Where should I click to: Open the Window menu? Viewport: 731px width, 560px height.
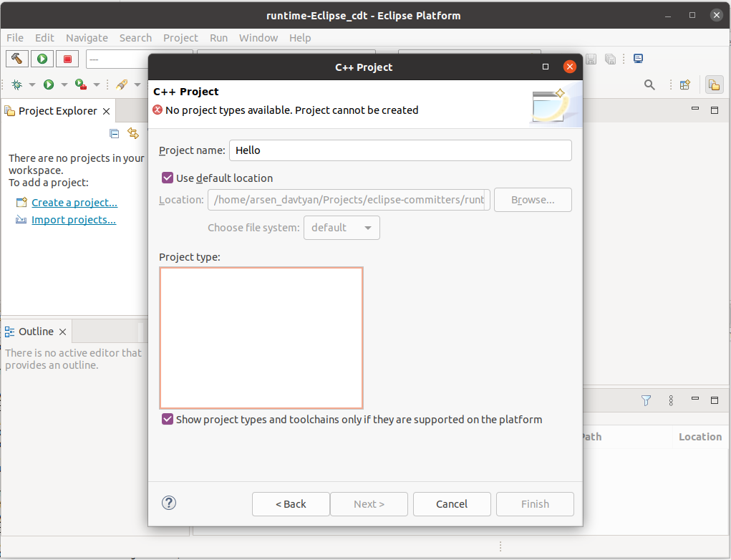(258, 38)
